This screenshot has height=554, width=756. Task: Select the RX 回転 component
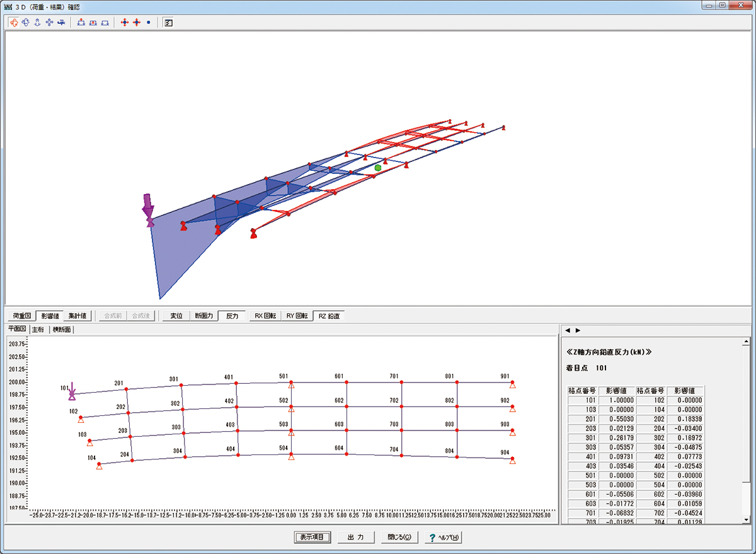point(265,316)
